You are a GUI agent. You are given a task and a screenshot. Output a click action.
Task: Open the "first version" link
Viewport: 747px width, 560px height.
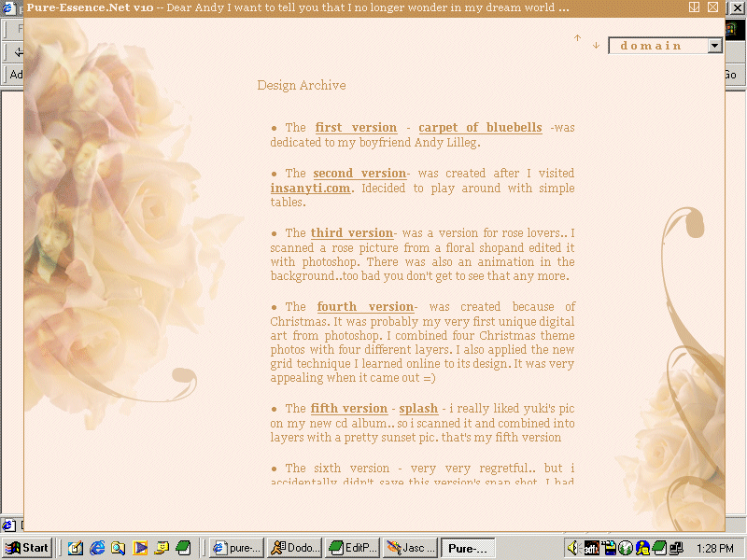click(x=356, y=128)
